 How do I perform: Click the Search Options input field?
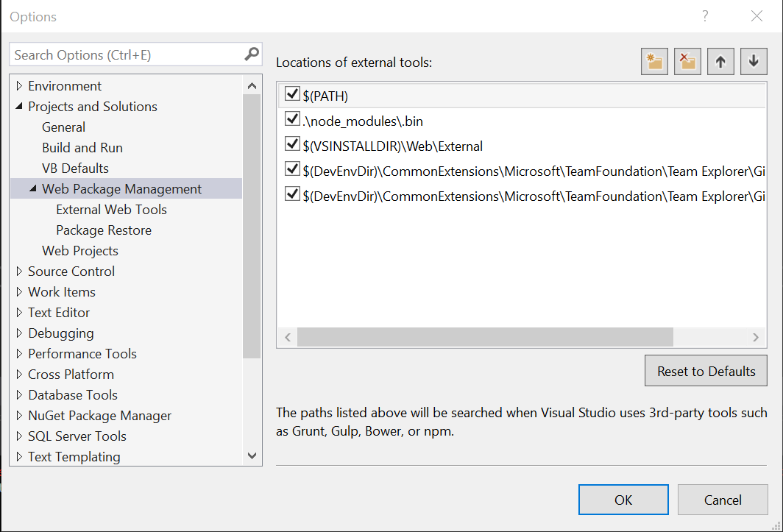point(127,54)
